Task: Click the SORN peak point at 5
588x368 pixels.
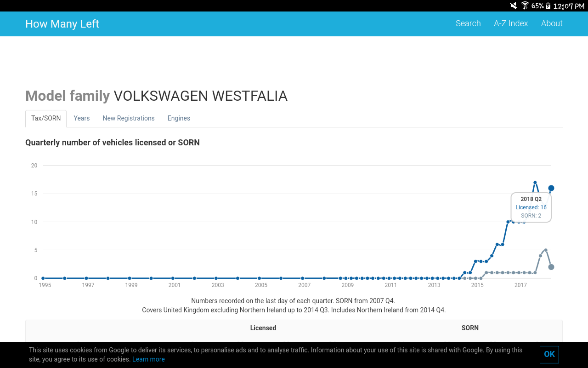Action: 546,250
